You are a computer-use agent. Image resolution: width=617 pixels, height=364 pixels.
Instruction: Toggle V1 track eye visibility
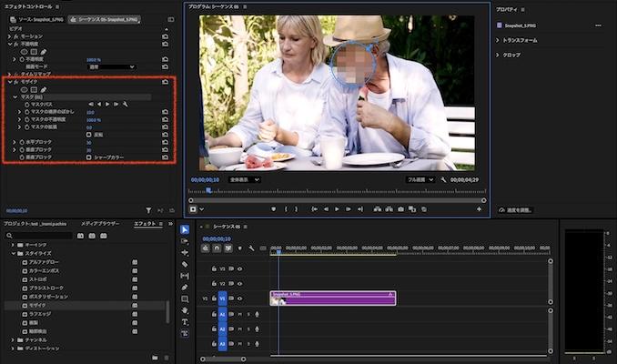[x=238, y=298]
